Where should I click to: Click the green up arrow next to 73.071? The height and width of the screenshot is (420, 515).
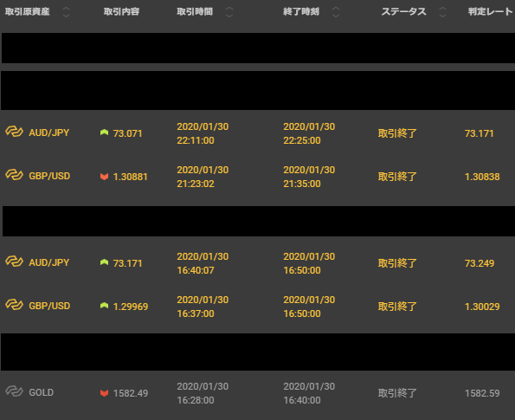pos(104,132)
